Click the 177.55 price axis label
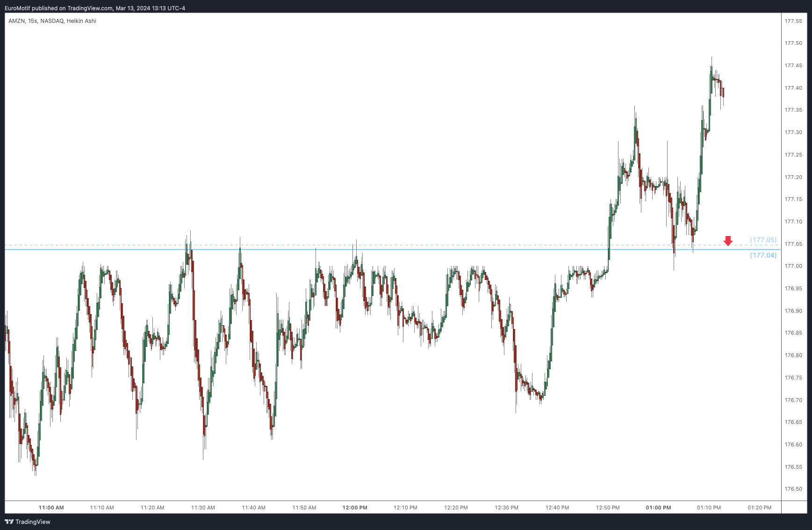 click(793, 21)
